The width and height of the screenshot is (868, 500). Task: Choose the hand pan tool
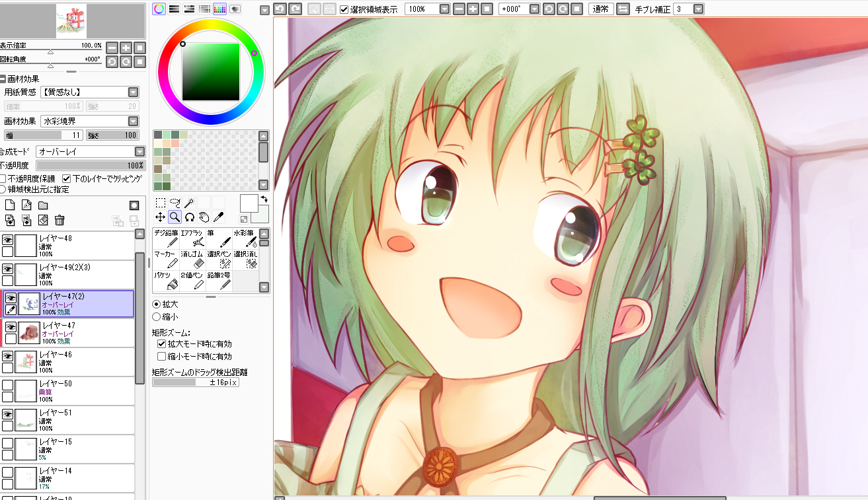click(204, 217)
